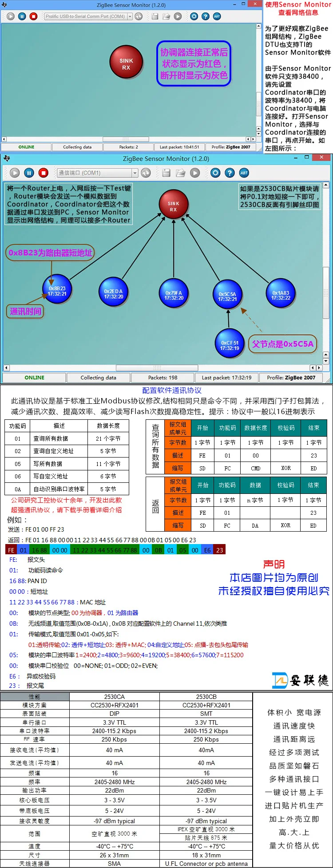The width and height of the screenshot is (333, 868).
Task: Click horizontal scrollbar thumb in COM1 window
Action: coord(157,368)
